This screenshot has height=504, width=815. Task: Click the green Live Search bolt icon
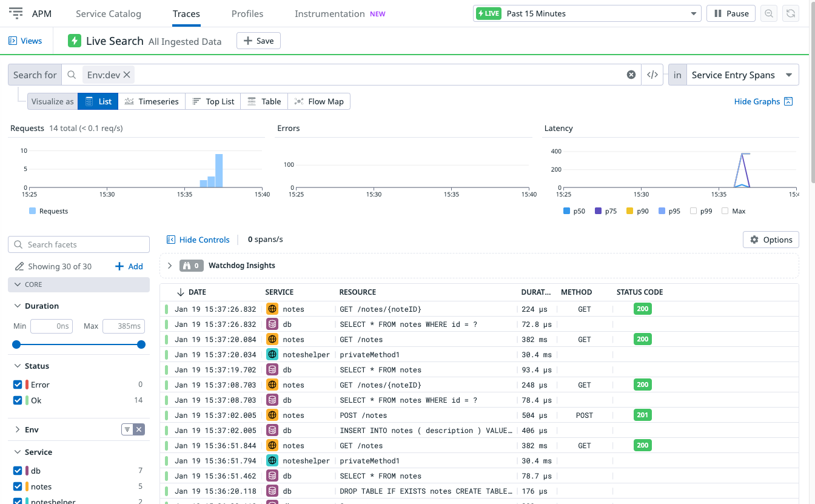tap(74, 41)
